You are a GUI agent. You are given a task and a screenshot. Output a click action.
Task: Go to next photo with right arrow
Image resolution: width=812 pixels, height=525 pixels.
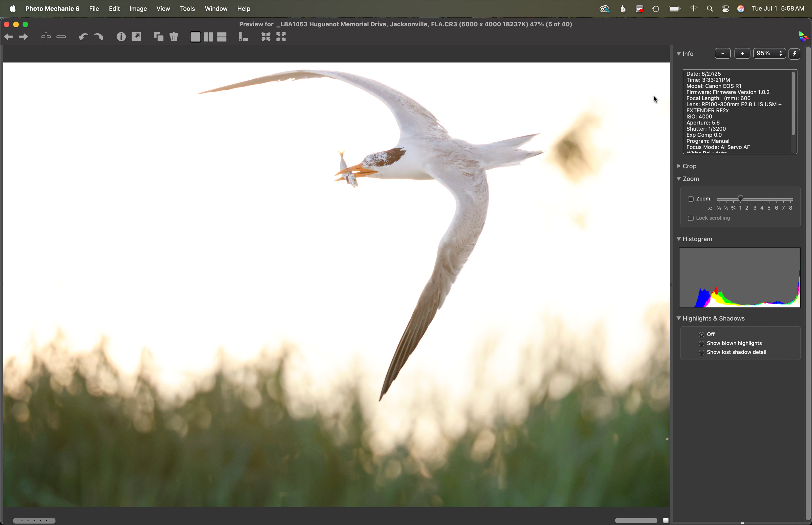coord(23,37)
